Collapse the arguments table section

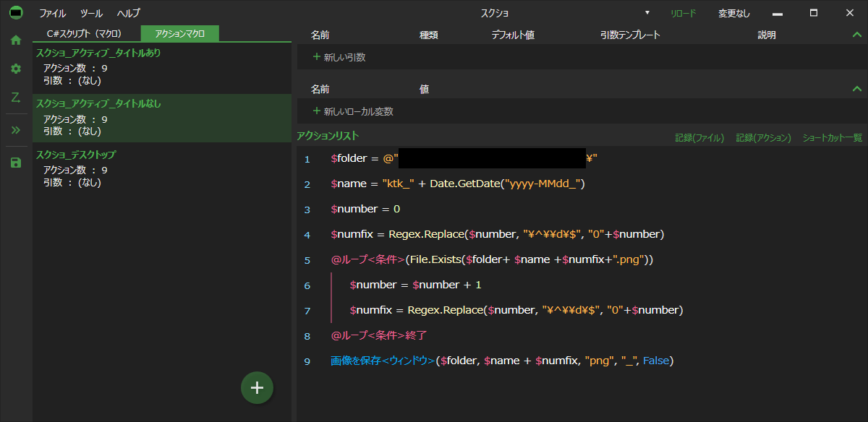(x=857, y=35)
